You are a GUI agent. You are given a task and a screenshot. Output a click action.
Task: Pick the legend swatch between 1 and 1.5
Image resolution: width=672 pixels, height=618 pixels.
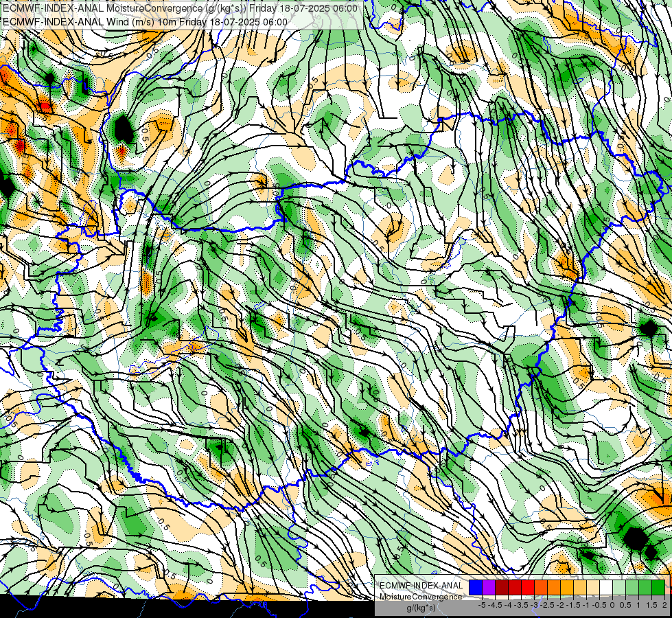[x=645, y=588]
